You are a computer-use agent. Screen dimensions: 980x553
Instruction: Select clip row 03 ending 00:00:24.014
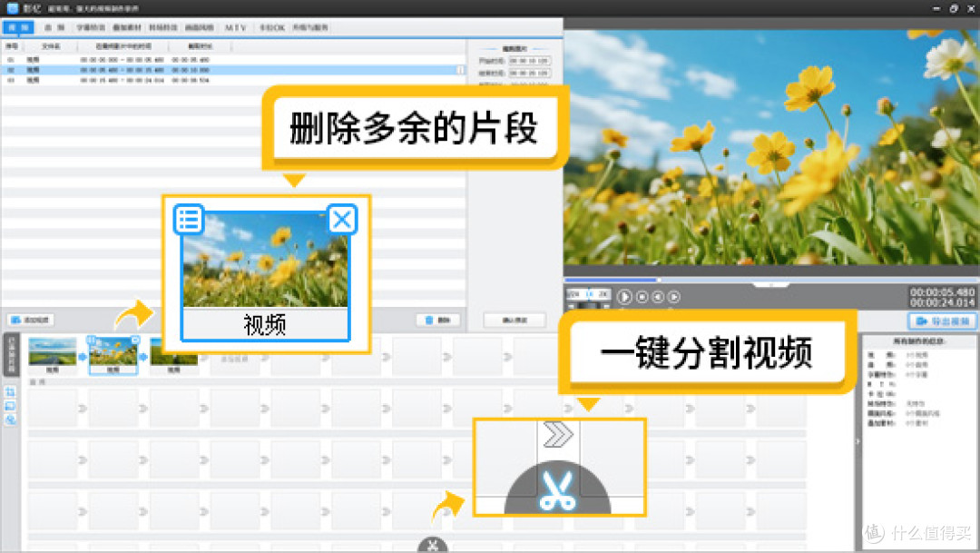click(233, 80)
